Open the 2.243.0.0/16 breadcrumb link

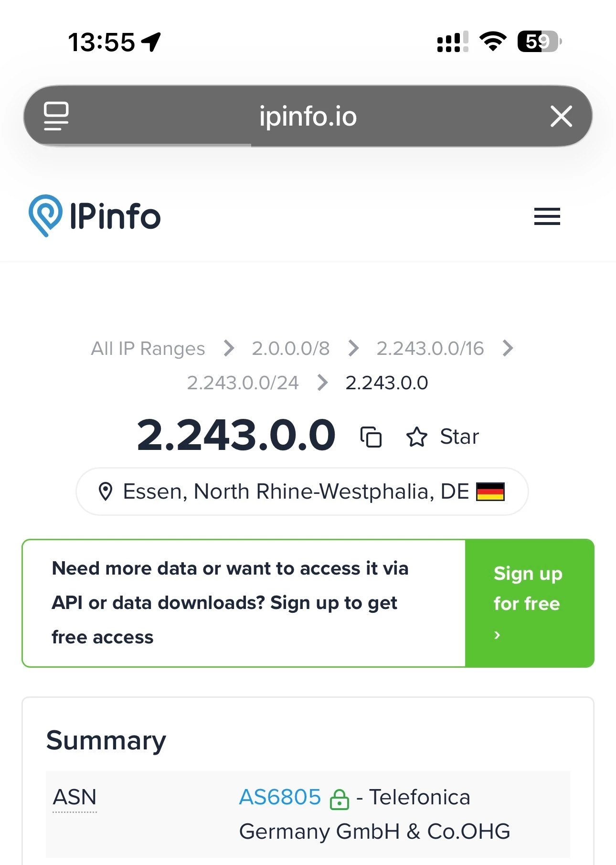pos(430,348)
